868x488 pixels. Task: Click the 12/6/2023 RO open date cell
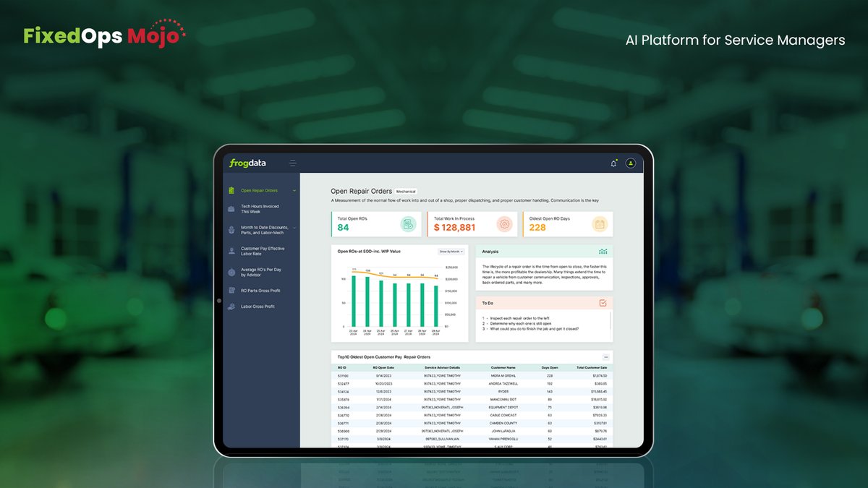tap(382, 391)
